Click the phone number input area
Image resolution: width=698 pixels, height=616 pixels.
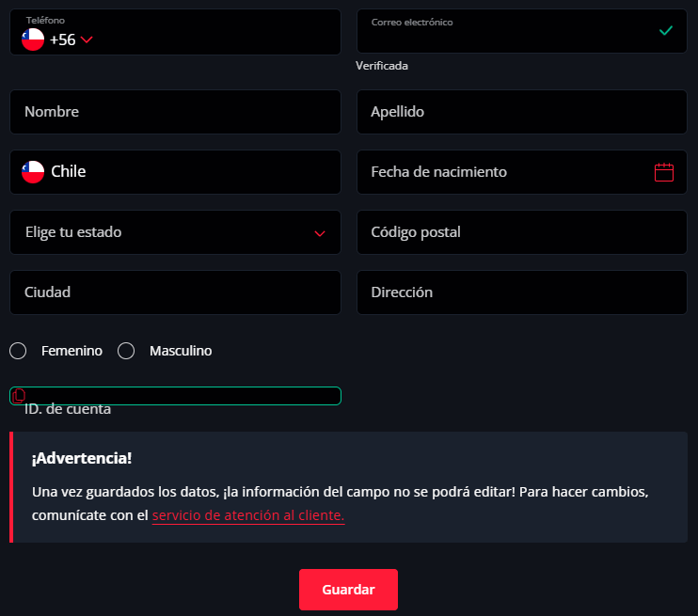[216, 39]
